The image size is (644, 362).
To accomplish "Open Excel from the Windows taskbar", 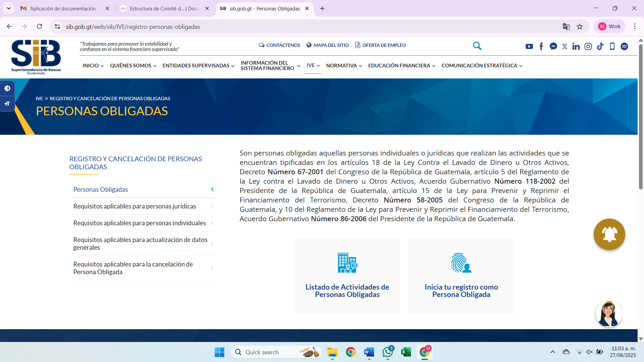I will tap(406, 352).
